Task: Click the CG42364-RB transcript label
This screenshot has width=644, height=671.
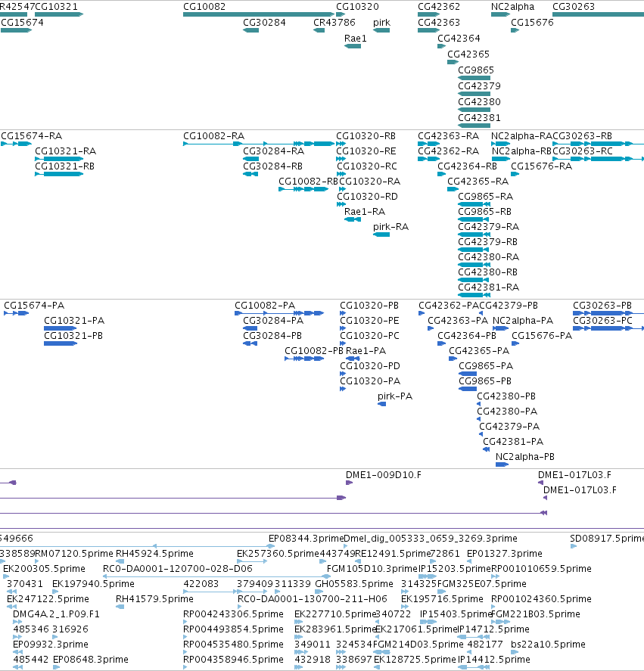Action: coord(467,166)
